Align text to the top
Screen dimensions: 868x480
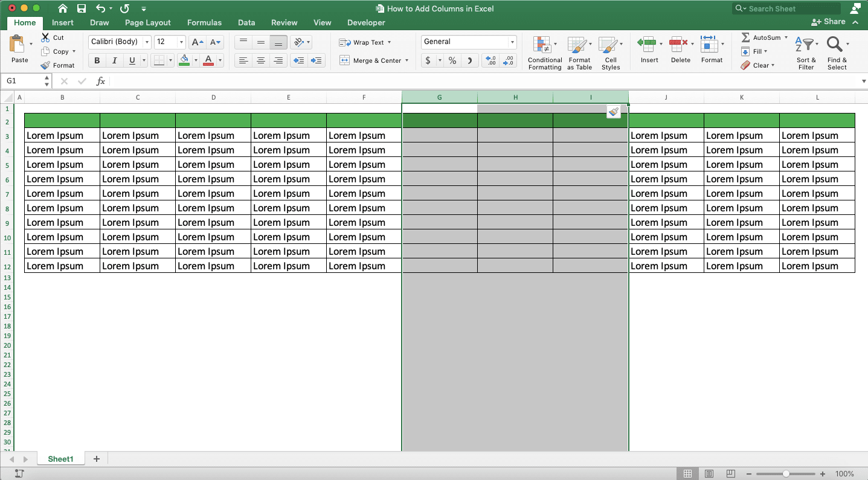click(243, 42)
